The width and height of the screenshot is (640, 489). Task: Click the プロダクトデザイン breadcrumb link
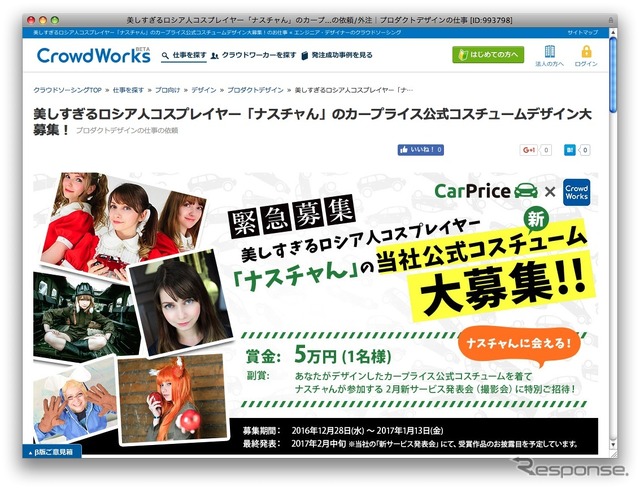(x=255, y=90)
